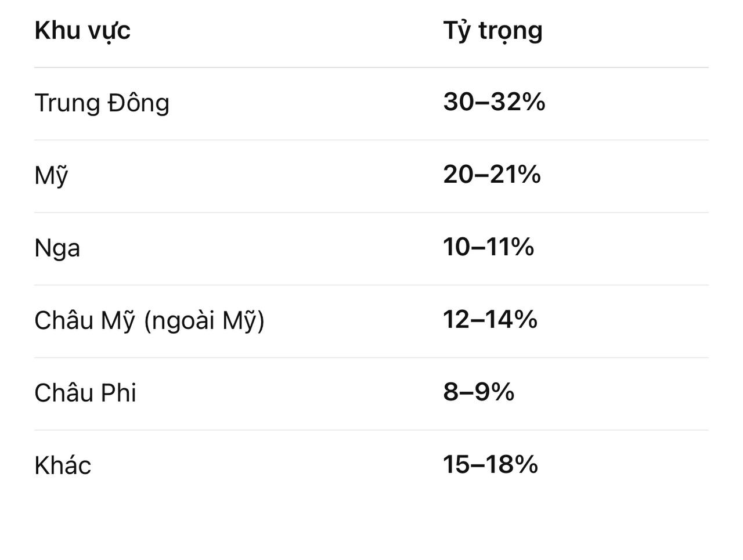This screenshot has width=743, height=560.
Task: Click the "Tỷ trọng" column header
Action: pyautogui.click(x=493, y=31)
